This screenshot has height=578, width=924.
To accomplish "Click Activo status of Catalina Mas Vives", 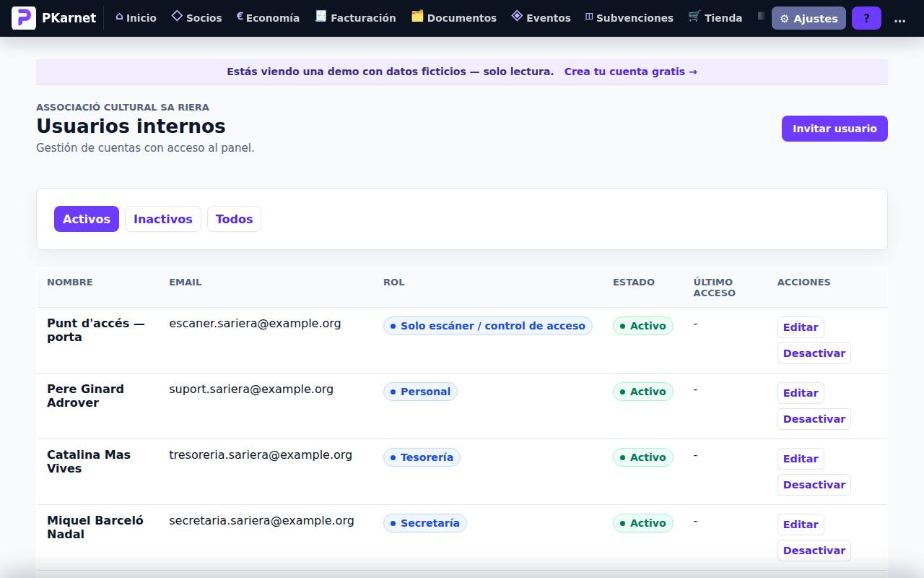I will [x=643, y=457].
